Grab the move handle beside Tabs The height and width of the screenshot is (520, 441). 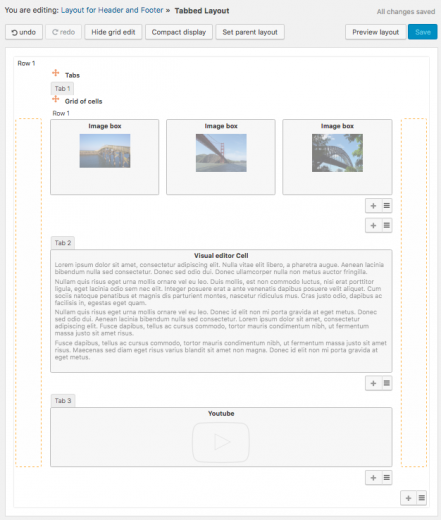[56, 73]
